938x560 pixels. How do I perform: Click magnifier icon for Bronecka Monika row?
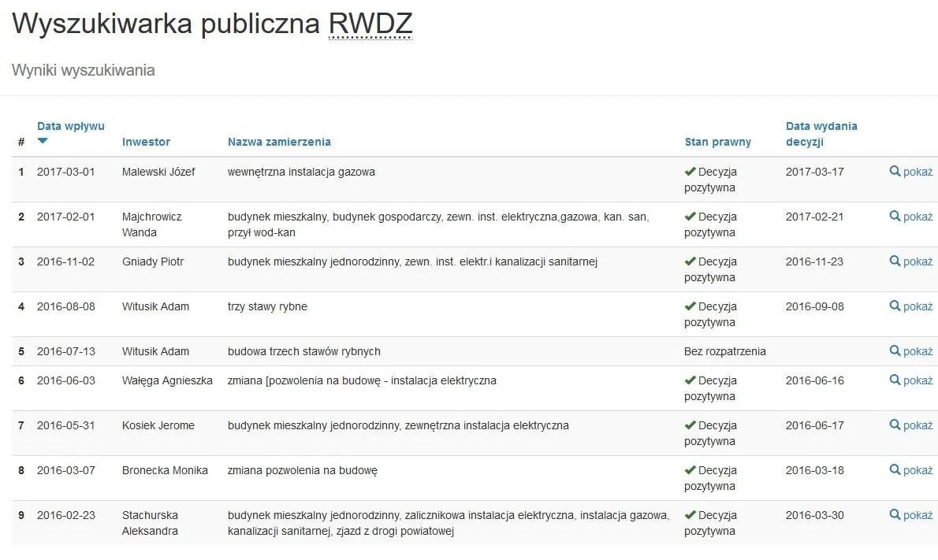pyautogui.click(x=895, y=469)
